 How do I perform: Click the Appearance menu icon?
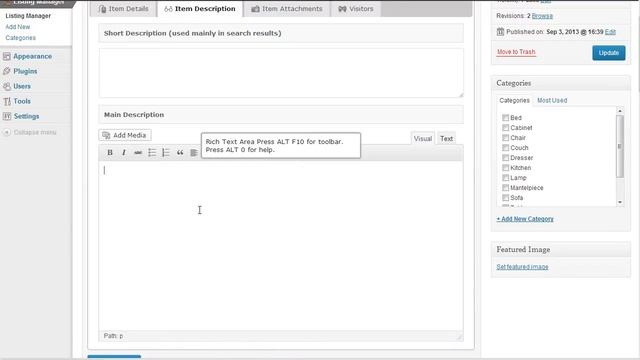pos(7,56)
